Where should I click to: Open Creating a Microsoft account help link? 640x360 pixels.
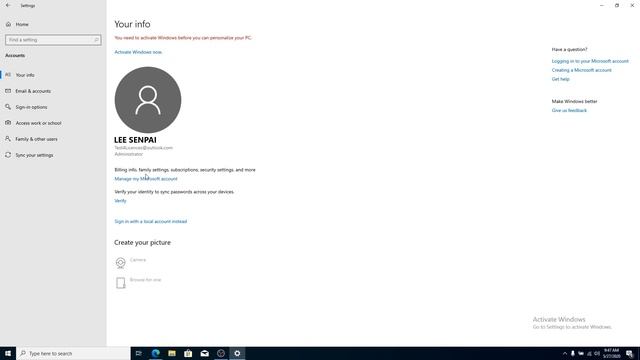pos(582,70)
